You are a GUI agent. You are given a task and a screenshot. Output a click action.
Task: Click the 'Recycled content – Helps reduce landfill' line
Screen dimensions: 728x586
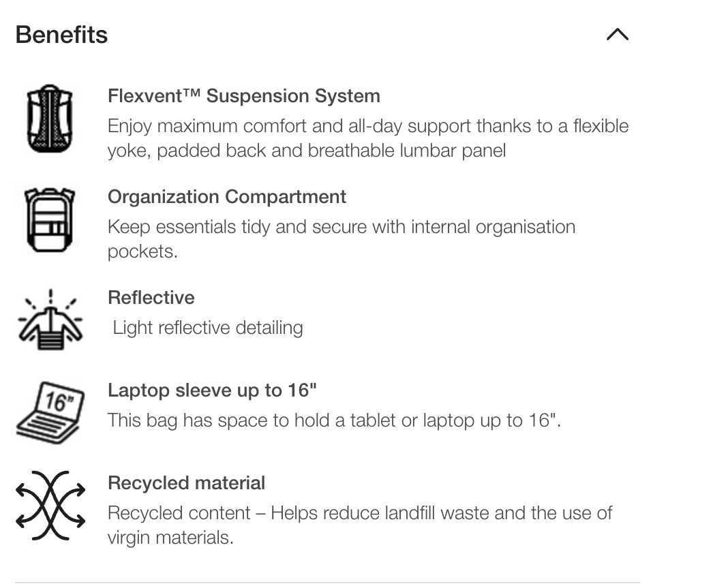359,513
